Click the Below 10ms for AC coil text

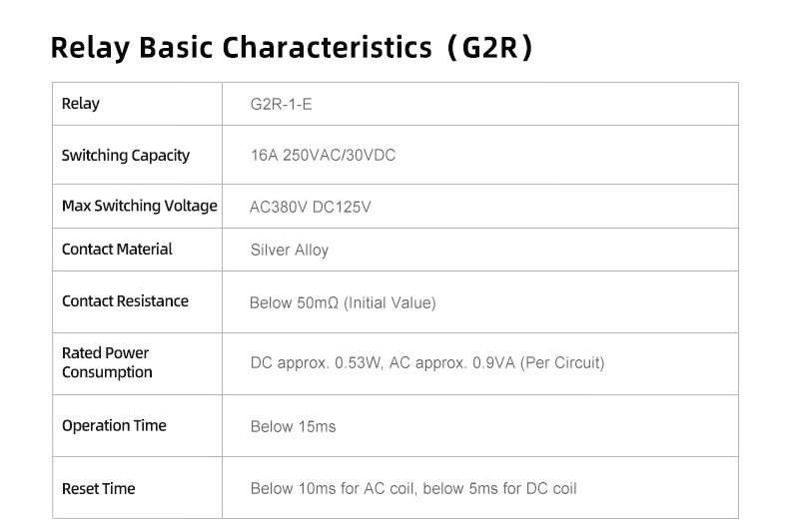(x=333, y=488)
